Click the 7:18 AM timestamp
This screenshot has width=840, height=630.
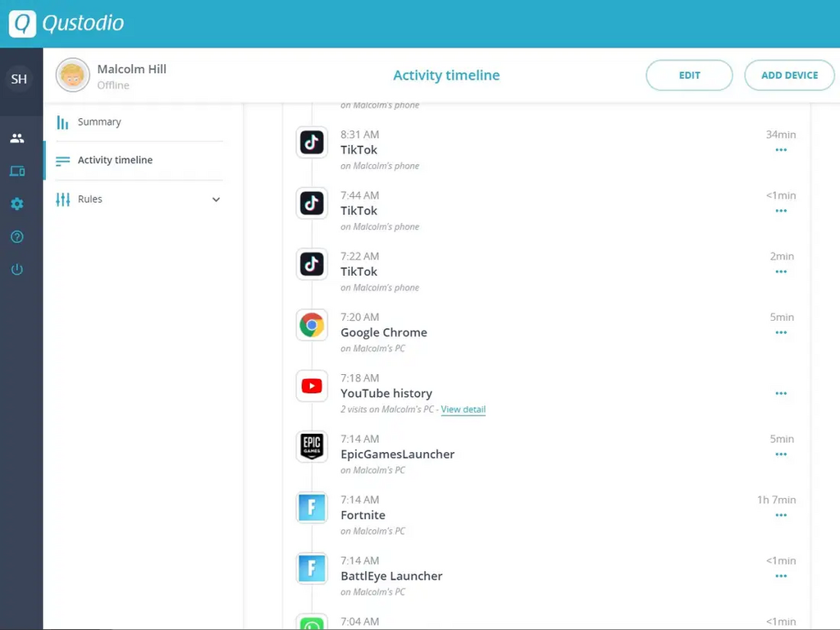point(359,378)
